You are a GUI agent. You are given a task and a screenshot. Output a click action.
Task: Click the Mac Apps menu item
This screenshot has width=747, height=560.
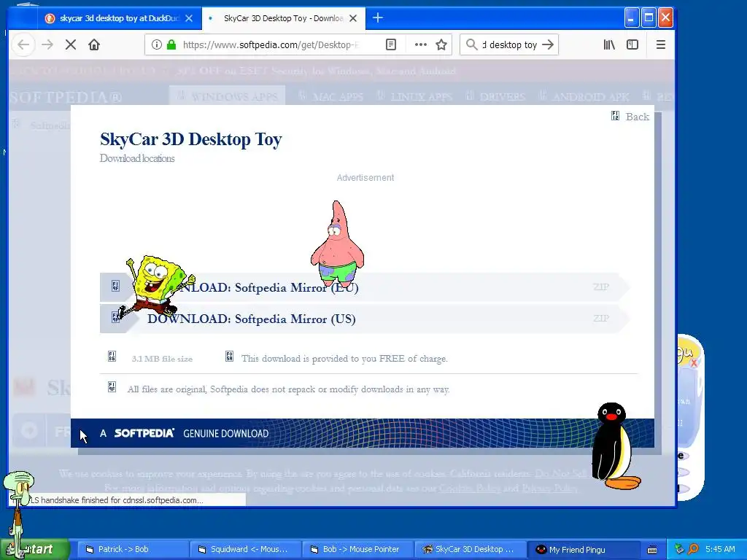pos(330,96)
